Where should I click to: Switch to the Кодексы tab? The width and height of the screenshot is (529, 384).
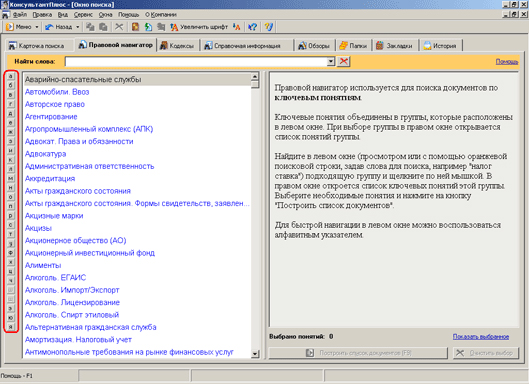pos(177,46)
